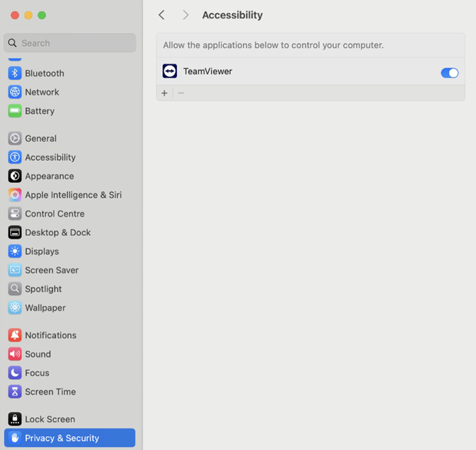The image size is (476, 450).
Task: Click the Control Centre icon
Action: click(x=15, y=213)
